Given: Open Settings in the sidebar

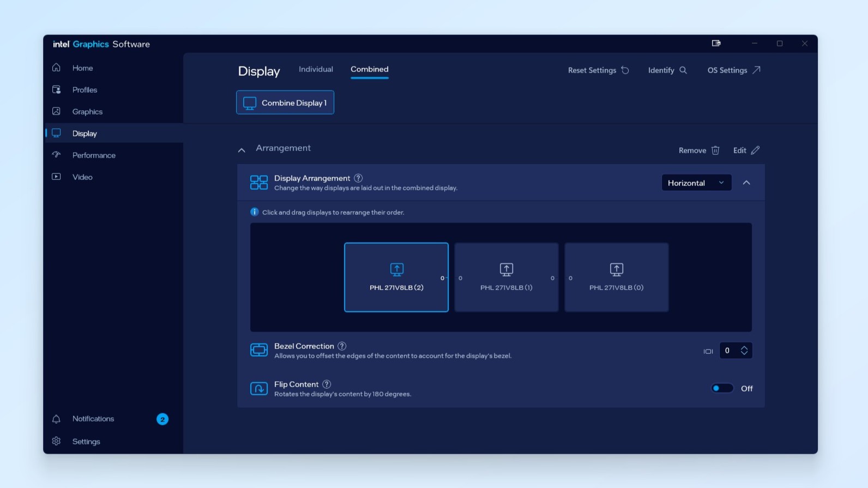Looking at the screenshot, I should coord(113,442).
